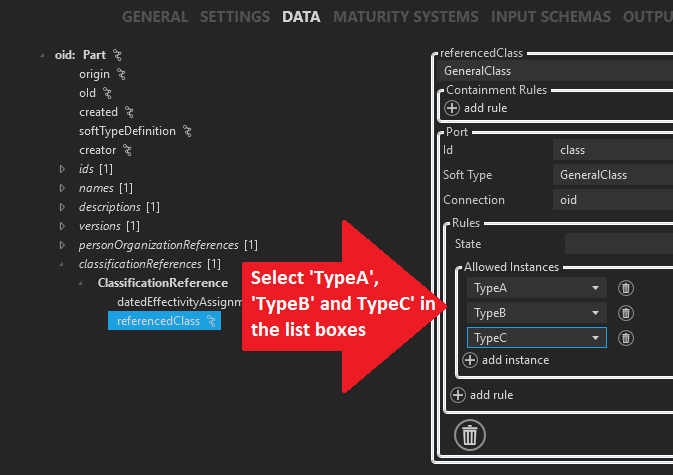Expand the names node
673x475 pixels.
(x=62, y=188)
